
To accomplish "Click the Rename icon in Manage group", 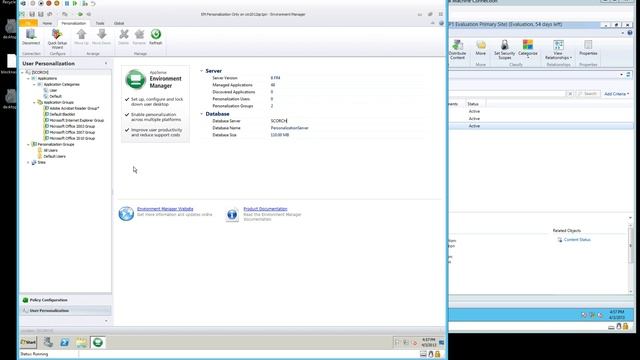I will tap(139, 34).
